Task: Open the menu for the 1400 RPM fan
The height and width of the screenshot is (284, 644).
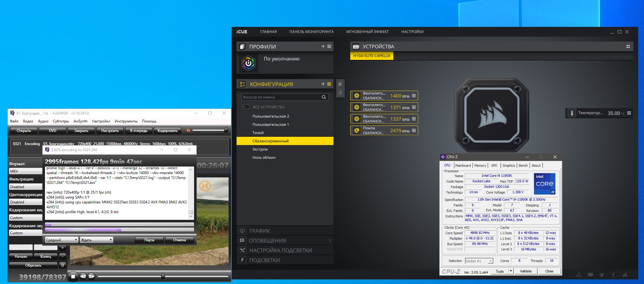Action: click(x=414, y=96)
